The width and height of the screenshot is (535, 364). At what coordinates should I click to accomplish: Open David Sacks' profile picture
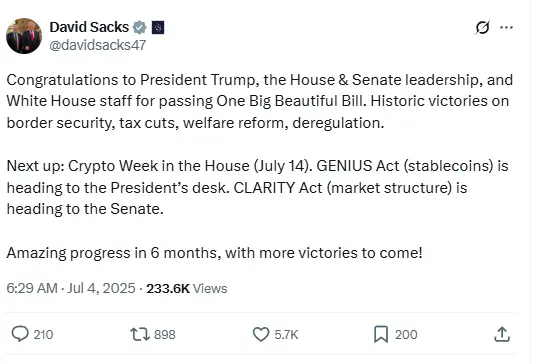(24, 36)
